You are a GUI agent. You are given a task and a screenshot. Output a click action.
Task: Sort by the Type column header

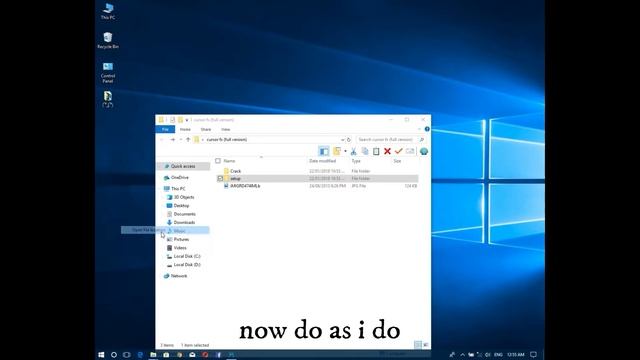[x=356, y=161]
